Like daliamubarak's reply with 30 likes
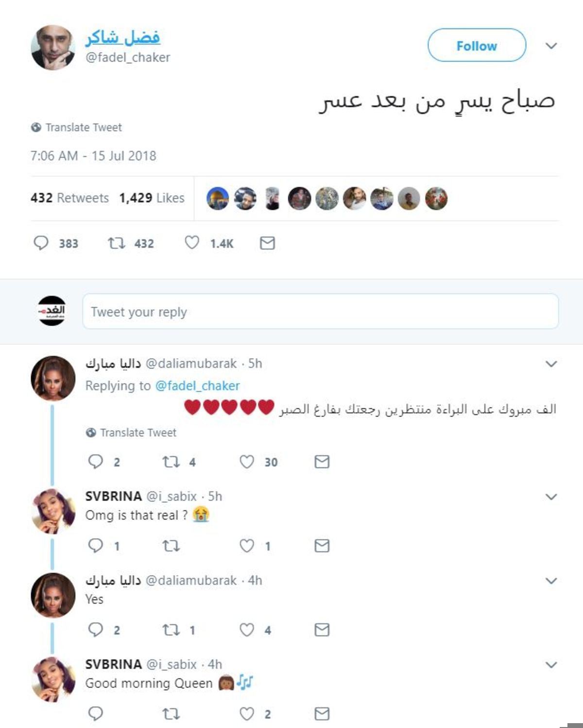The width and height of the screenshot is (583, 728). click(247, 462)
